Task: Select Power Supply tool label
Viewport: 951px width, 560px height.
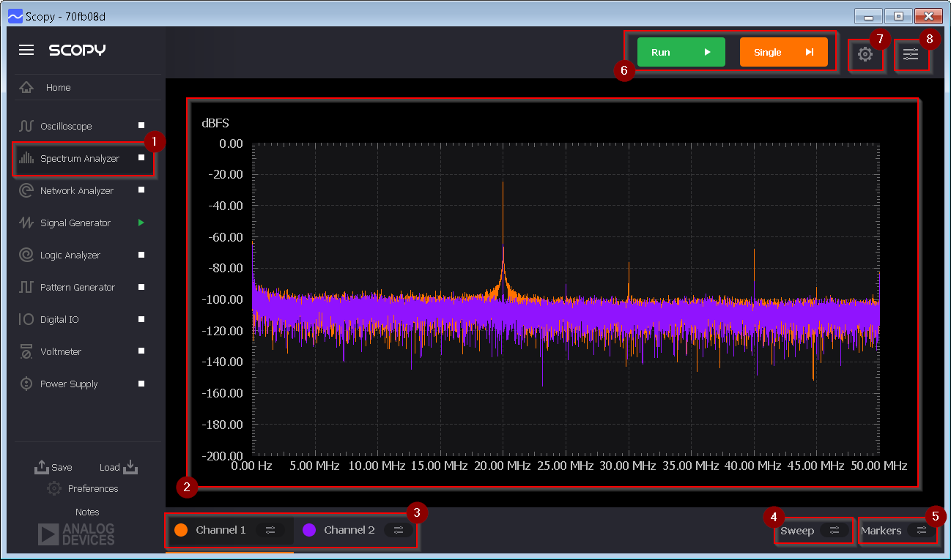Action: click(x=69, y=384)
